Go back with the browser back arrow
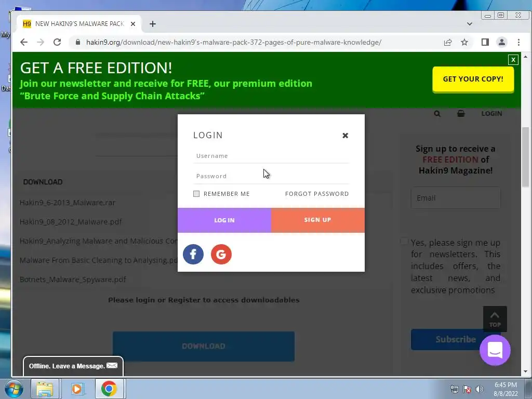The height and width of the screenshot is (399, 532). [24, 42]
